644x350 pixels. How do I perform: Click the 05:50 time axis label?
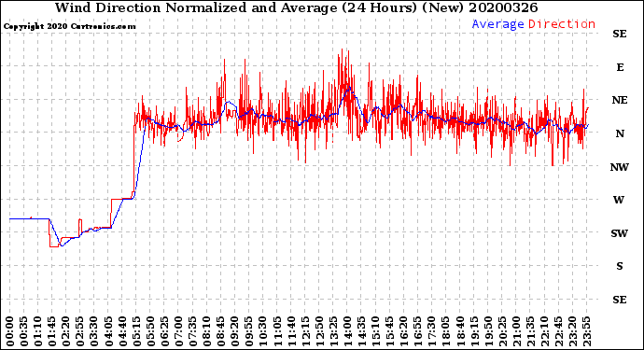click(150, 331)
